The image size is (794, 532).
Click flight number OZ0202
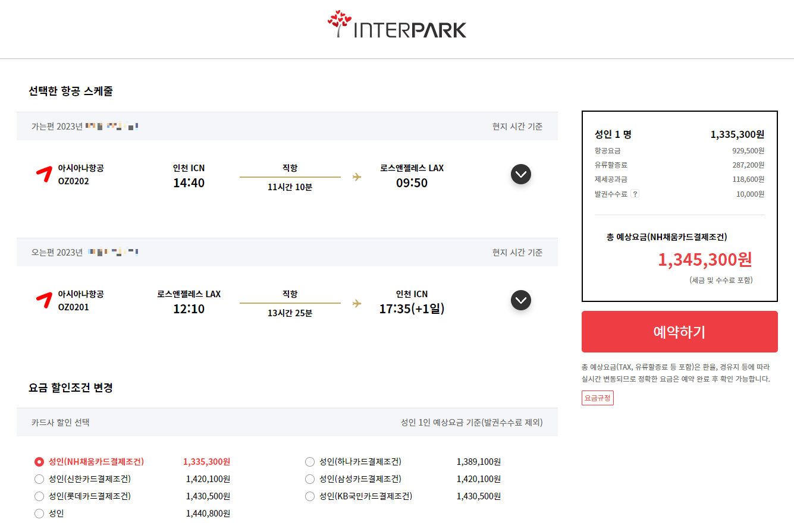click(x=74, y=181)
